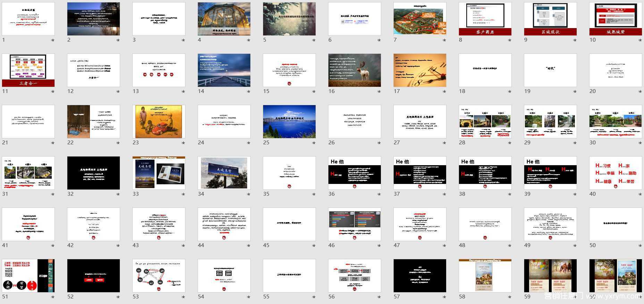
Task: Select the 区域现状 slide thumbnail
Action: pyautogui.click(x=550, y=19)
